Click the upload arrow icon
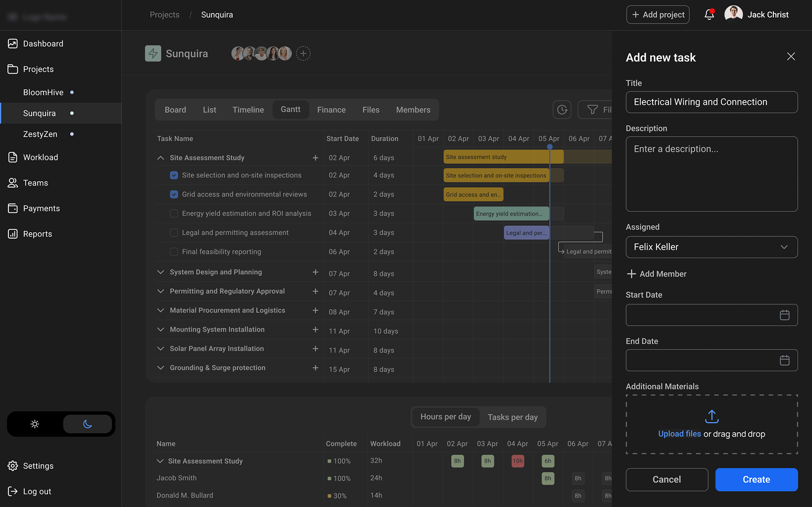The image size is (812, 507). (712, 416)
